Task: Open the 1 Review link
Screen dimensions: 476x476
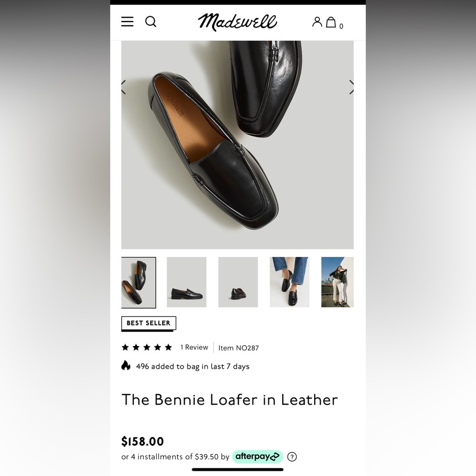Action: pos(194,347)
